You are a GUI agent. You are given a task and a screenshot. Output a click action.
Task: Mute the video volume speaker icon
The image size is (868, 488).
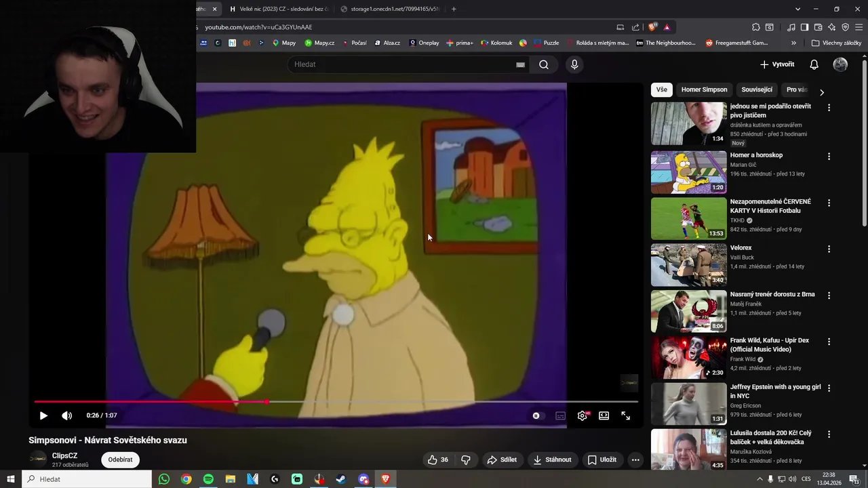coord(66,415)
